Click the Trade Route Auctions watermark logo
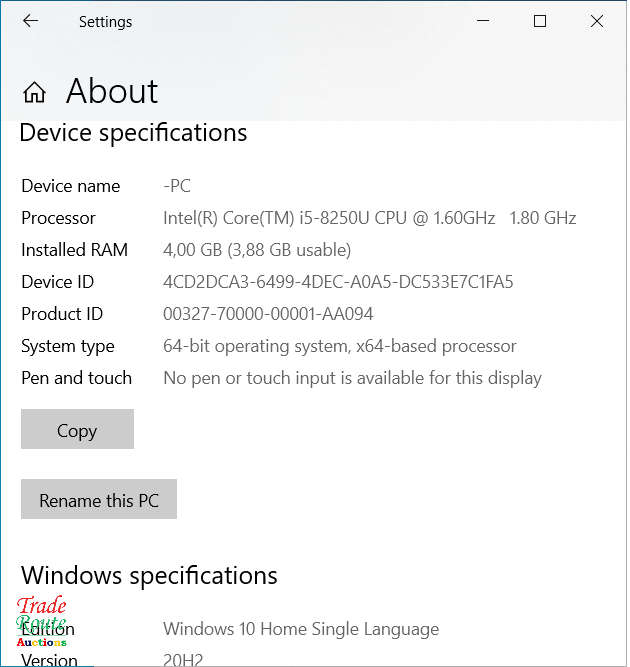Image resolution: width=630 pixels, height=667 pixels. tap(41, 621)
